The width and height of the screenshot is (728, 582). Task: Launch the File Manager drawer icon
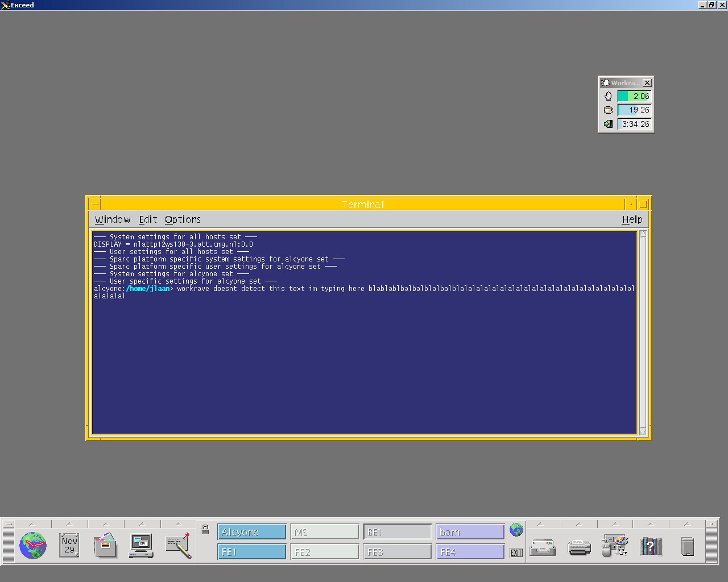(105, 546)
